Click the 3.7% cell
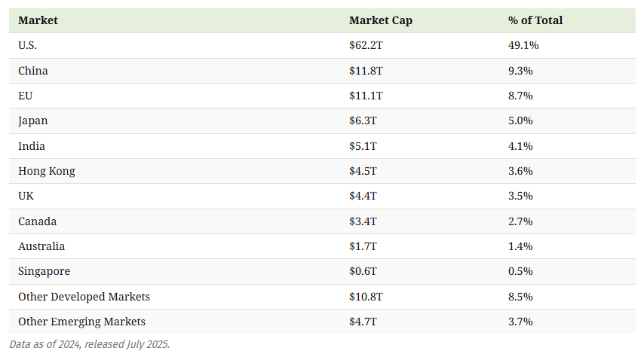 pyautogui.click(x=520, y=322)
